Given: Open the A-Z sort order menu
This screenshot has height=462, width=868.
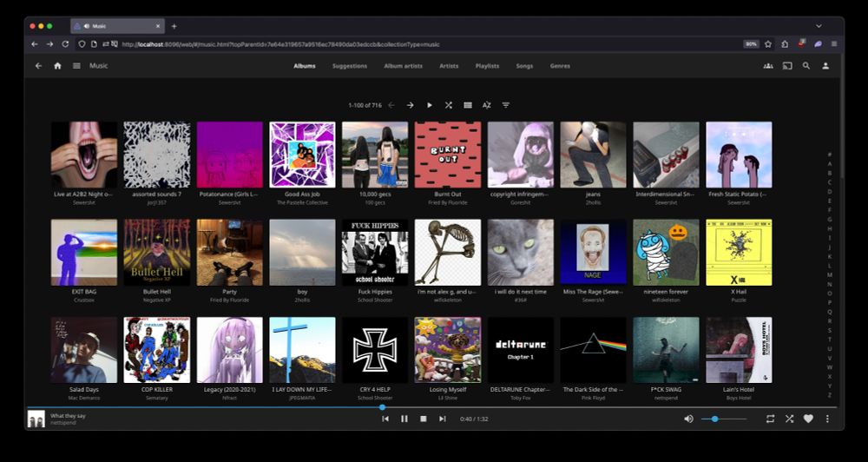Looking at the screenshot, I should pos(487,105).
